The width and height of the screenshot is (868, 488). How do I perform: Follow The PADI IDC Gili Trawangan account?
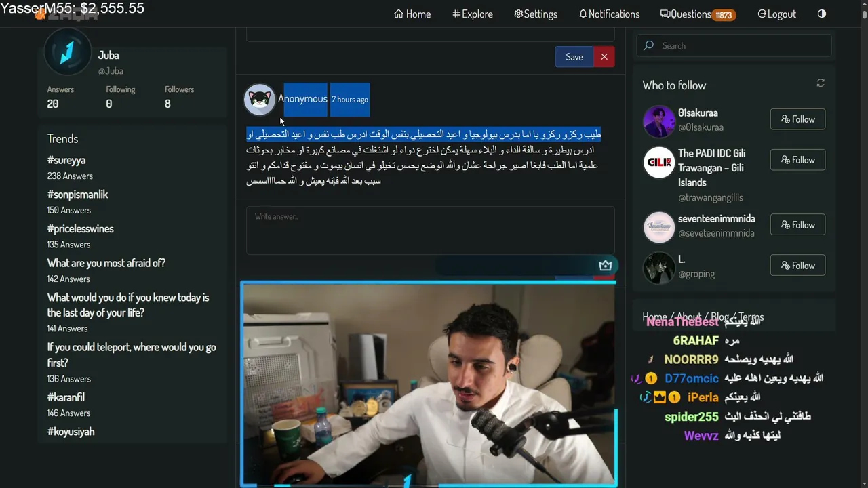click(x=797, y=160)
